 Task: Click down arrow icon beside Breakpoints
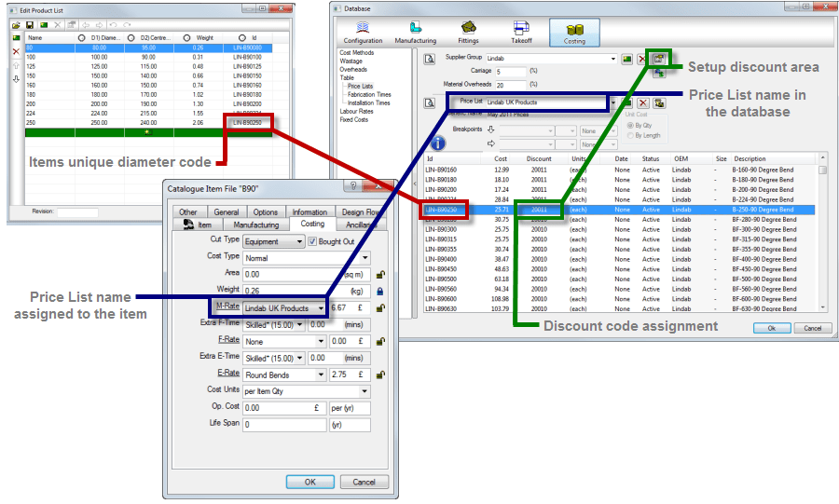490,129
